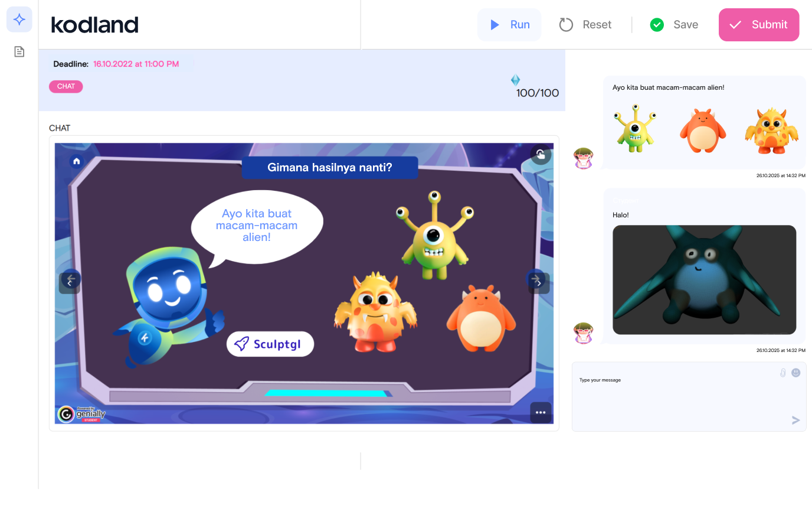Open the emoji picker icon
The image size is (812, 528).
tap(795, 373)
